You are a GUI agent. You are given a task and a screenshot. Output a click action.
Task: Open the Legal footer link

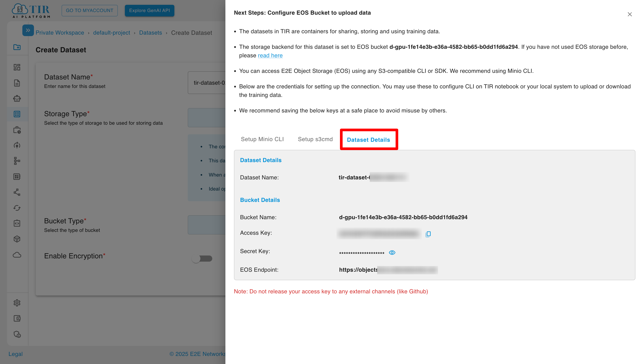pos(16,354)
